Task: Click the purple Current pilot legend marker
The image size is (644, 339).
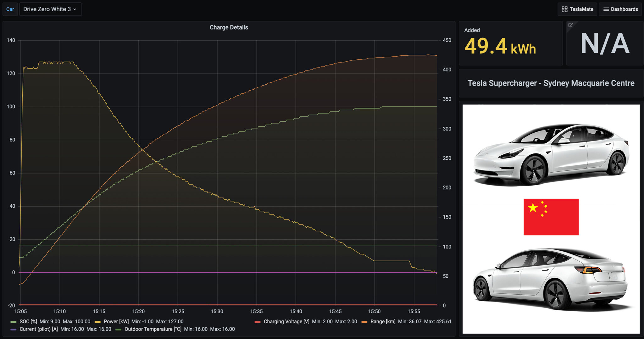Action: (13, 329)
